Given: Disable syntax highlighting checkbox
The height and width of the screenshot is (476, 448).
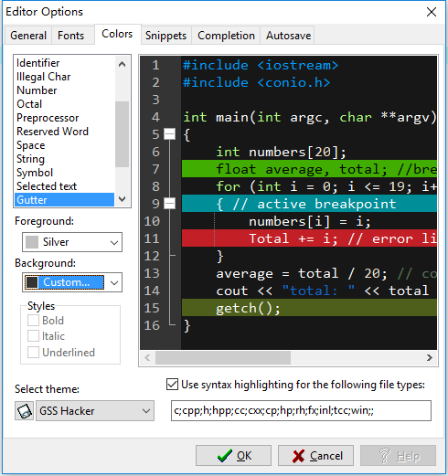Looking at the screenshot, I should click(x=172, y=385).
